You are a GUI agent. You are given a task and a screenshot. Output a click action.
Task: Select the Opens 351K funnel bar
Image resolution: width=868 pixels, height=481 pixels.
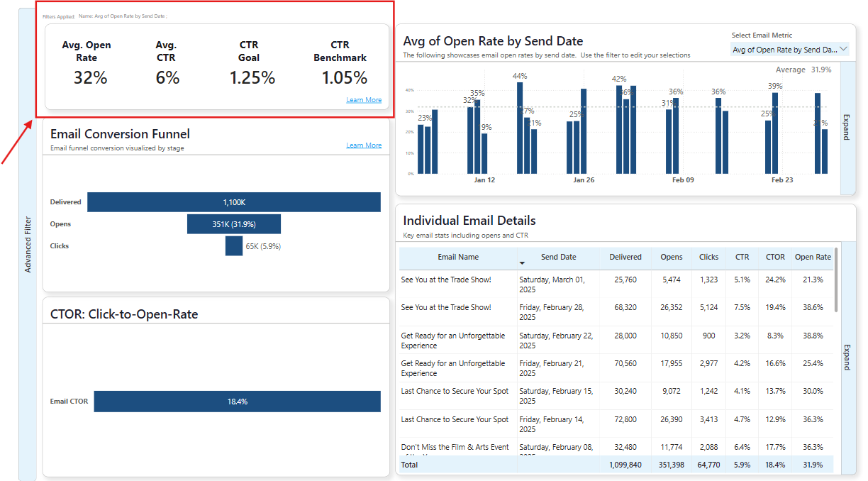(x=234, y=224)
